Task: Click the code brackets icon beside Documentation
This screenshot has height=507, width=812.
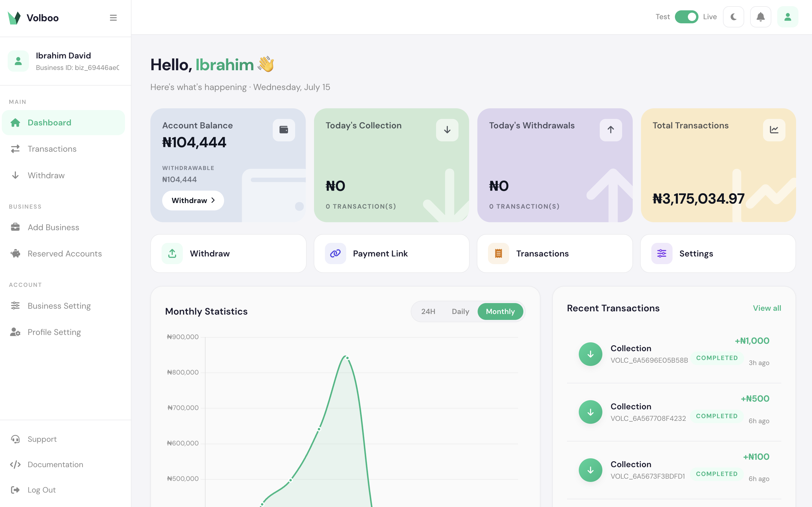Action: [15, 465]
